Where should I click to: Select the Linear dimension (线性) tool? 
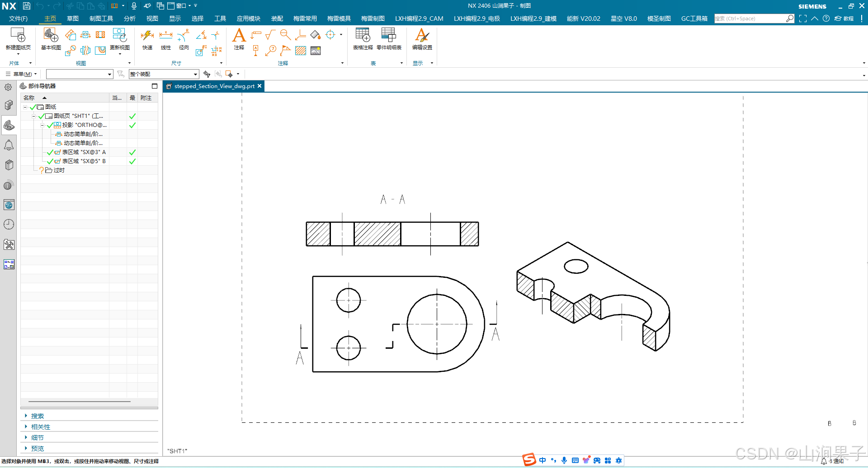(166, 35)
